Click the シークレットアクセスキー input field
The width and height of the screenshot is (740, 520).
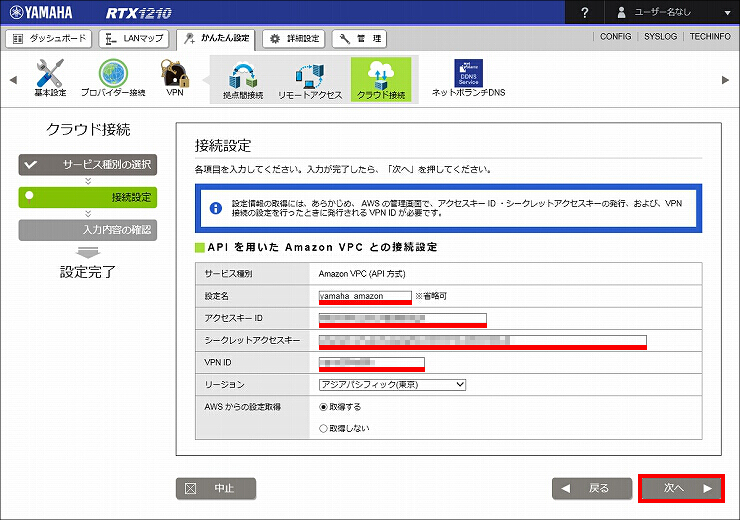tap(483, 341)
